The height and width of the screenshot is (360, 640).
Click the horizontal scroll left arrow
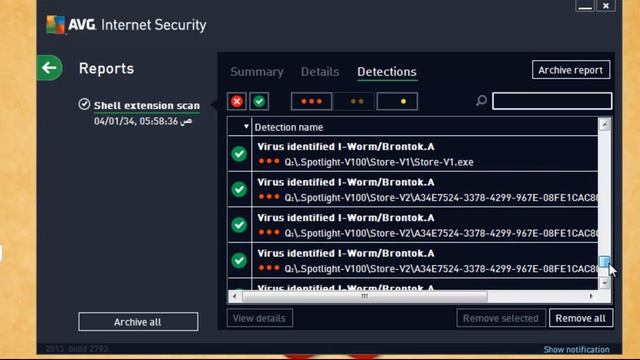[234, 296]
